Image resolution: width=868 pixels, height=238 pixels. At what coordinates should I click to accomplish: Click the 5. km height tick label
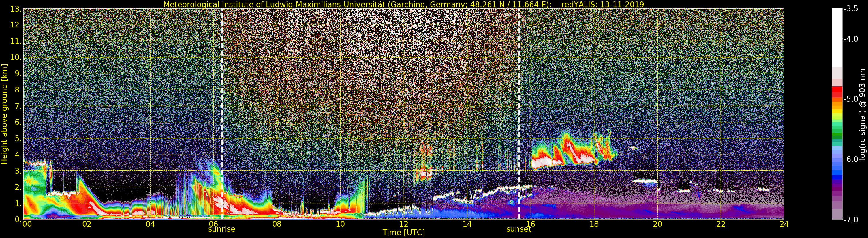point(18,138)
